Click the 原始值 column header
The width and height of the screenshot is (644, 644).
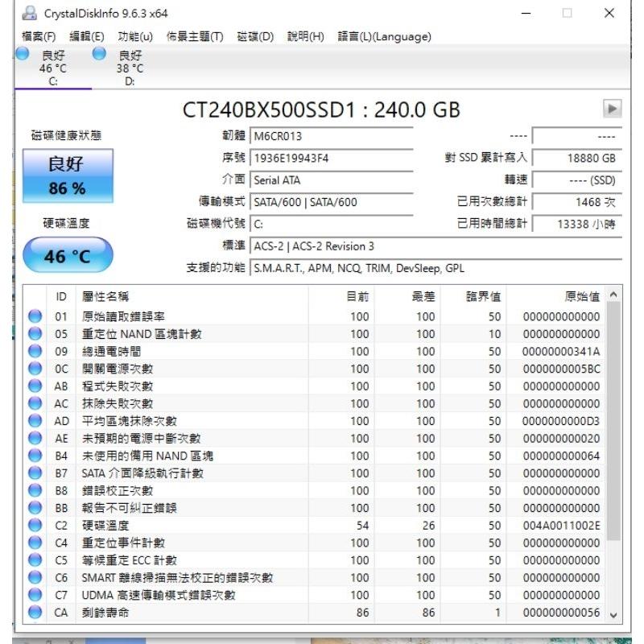(555, 296)
